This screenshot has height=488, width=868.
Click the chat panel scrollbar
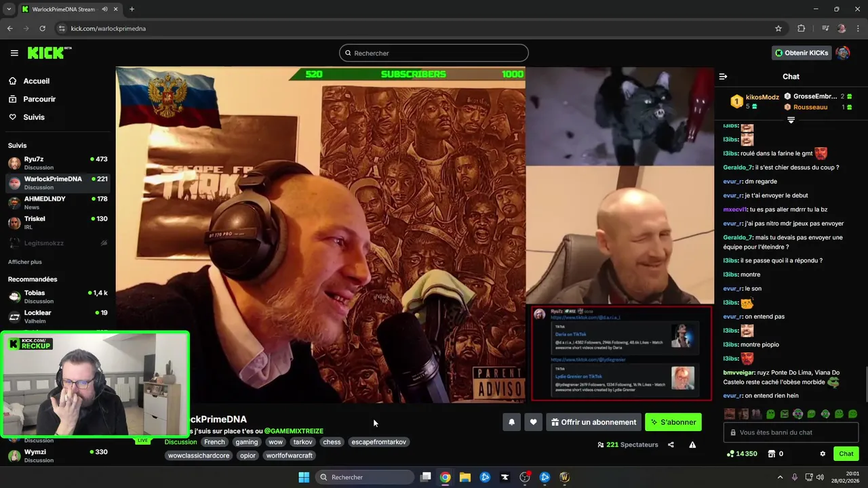[865, 385]
